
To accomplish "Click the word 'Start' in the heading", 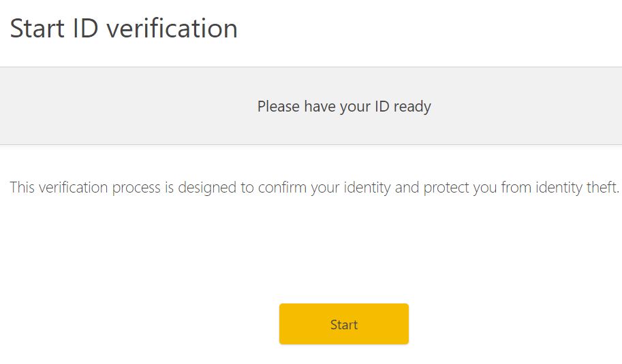I will [x=37, y=29].
